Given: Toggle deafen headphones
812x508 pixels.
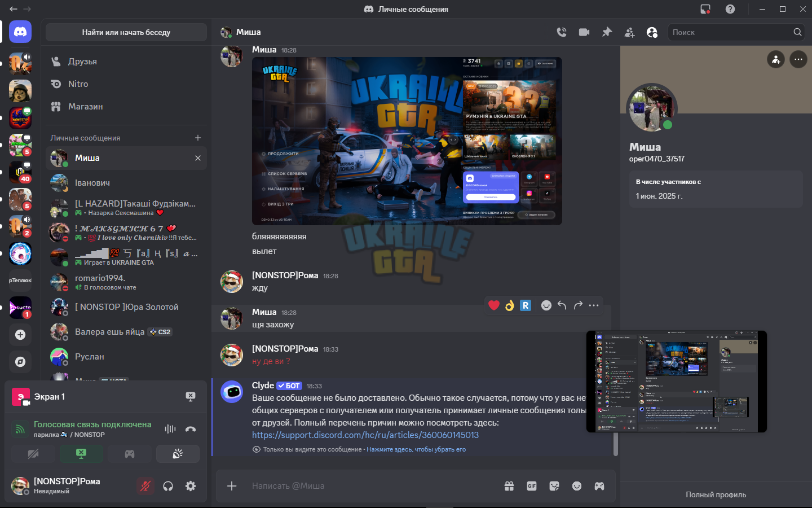Looking at the screenshot, I should point(168,486).
